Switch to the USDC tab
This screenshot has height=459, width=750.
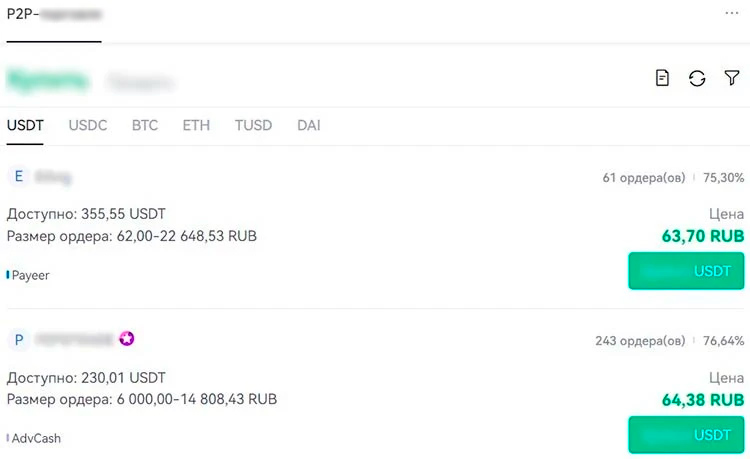[88, 126]
